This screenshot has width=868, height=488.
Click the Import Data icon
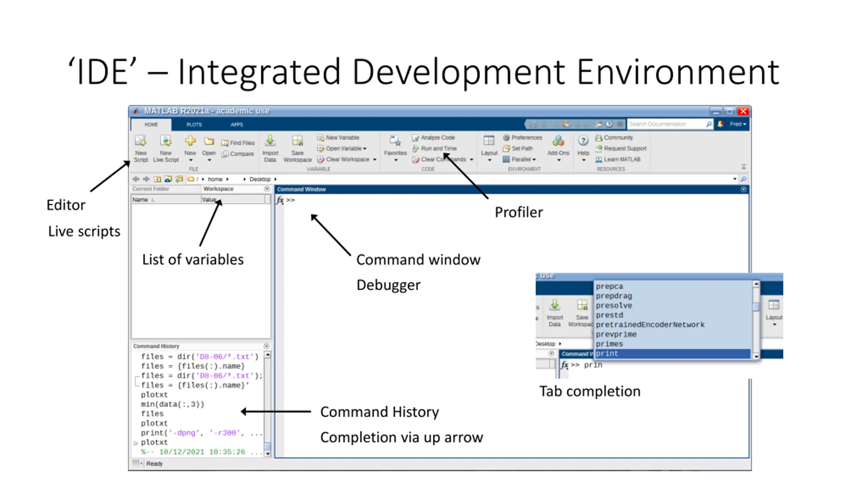[x=270, y=141]
